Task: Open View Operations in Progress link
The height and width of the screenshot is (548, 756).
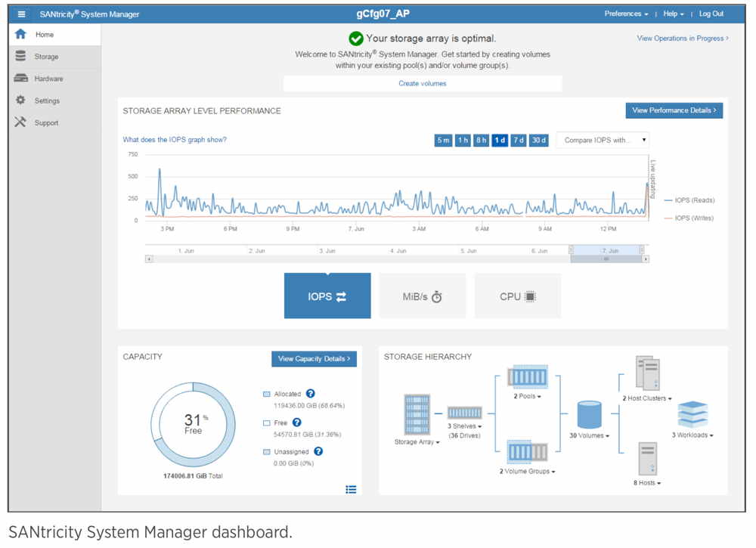Action: click(683, 38)
